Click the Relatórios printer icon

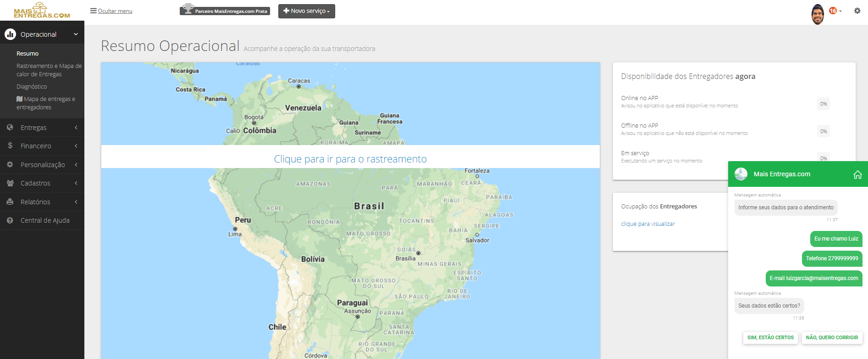point(10,202)
